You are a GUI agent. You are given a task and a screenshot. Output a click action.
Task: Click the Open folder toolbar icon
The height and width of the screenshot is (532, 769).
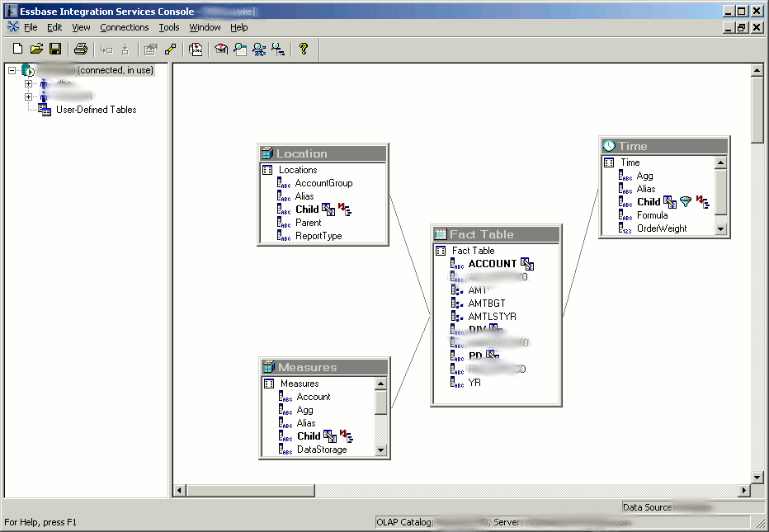pos(36,49)
